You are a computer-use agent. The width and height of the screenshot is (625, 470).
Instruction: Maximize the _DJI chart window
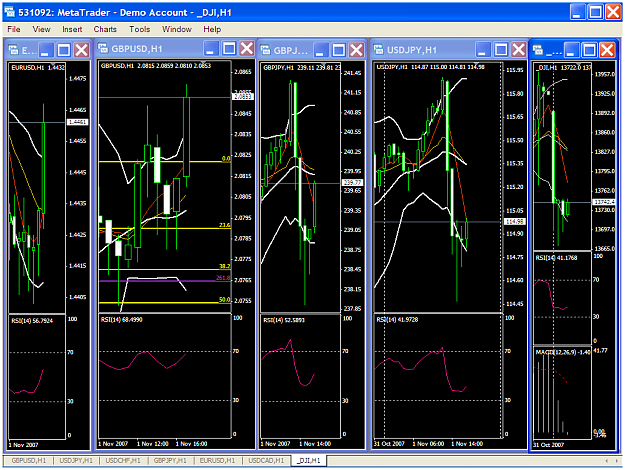(x=589, y=50)
